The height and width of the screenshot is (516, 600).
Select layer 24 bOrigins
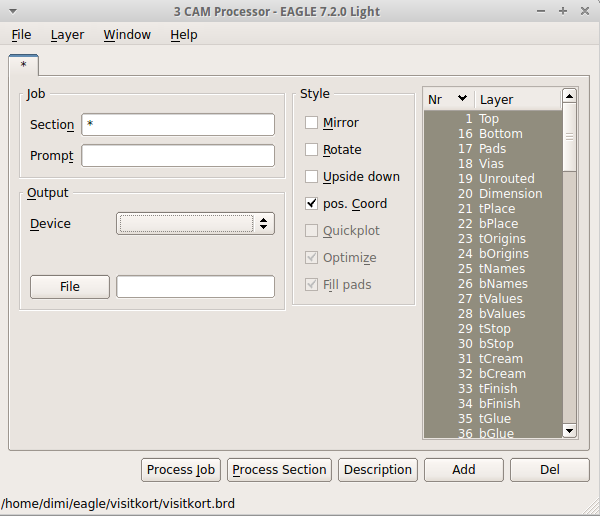pos(493,253)
